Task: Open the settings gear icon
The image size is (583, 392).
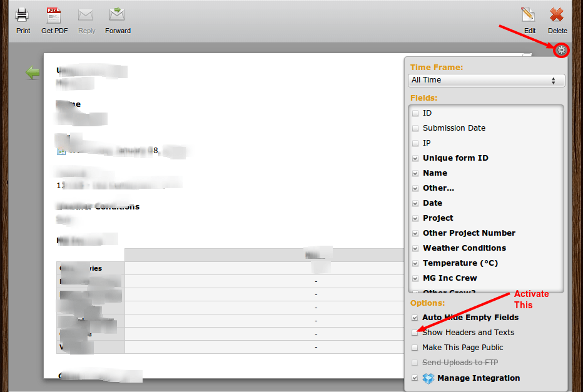Action: 561,50
